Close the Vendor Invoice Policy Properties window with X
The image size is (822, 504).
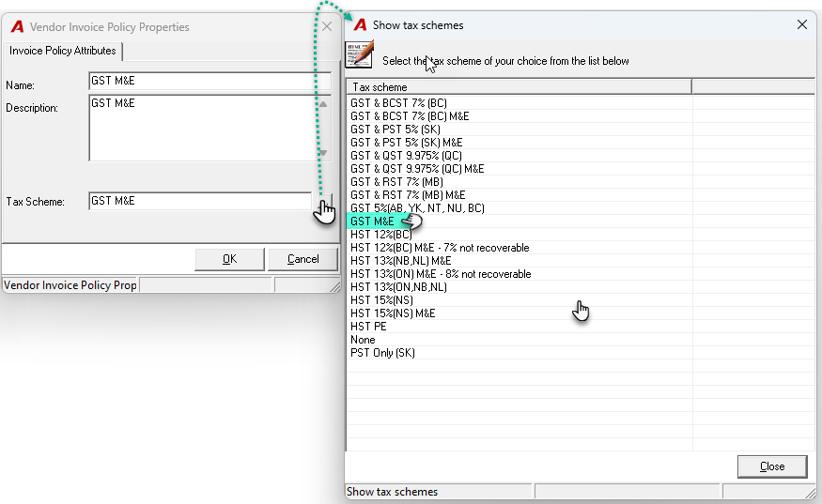[327, 26]
